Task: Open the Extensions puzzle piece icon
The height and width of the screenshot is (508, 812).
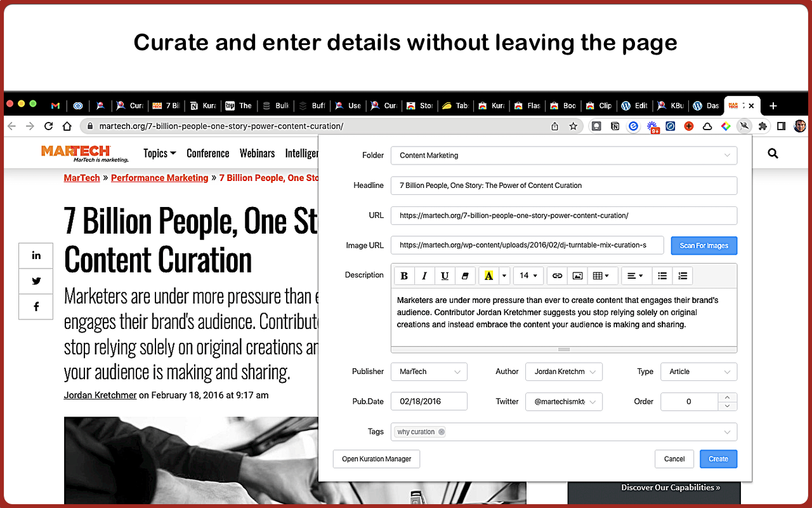Action: point(763,126)
